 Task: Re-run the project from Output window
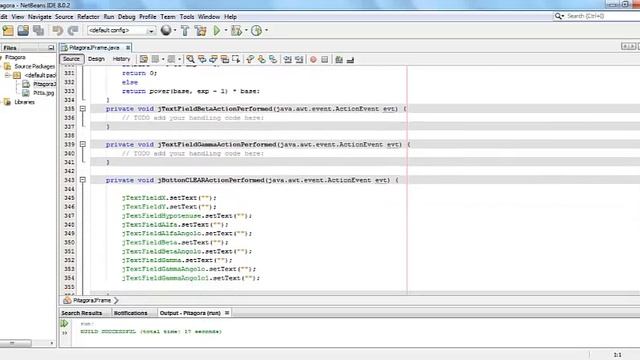64,324
